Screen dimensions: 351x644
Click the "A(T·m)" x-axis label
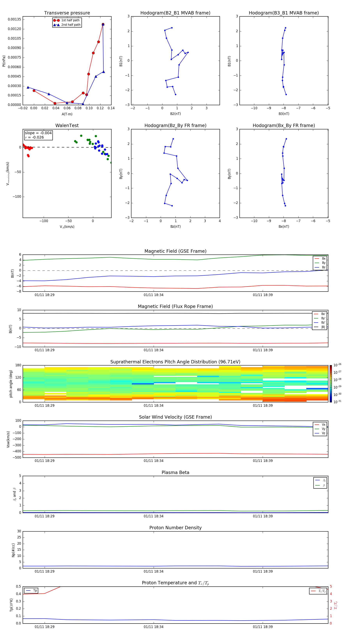pyautogui.click(x=67, y=114)
